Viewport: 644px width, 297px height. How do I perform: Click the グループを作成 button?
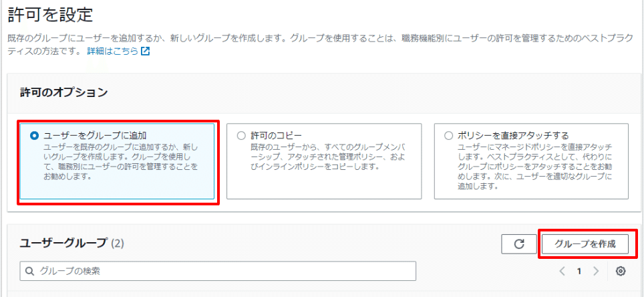coord(585,244)
